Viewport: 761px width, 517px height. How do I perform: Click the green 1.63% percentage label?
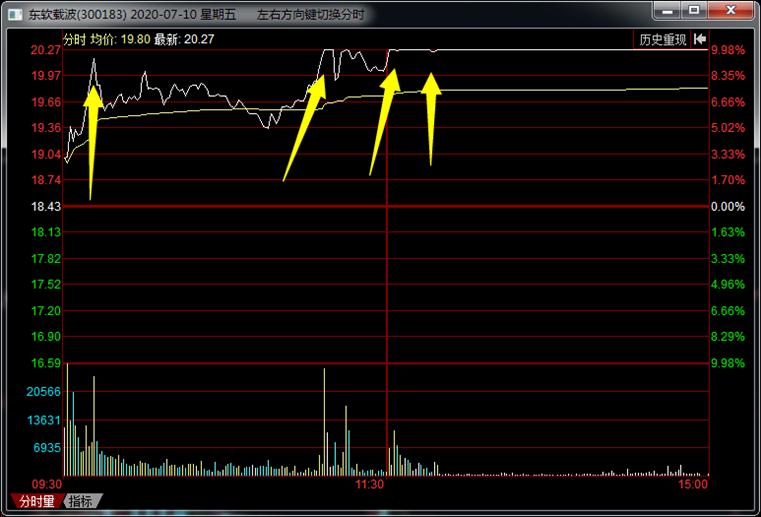click(728, 233)
